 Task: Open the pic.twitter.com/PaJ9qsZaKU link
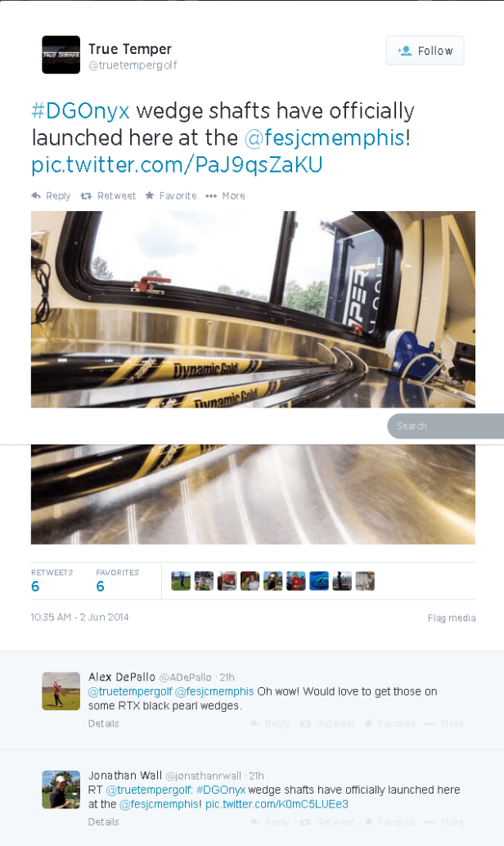click(177, 164)
